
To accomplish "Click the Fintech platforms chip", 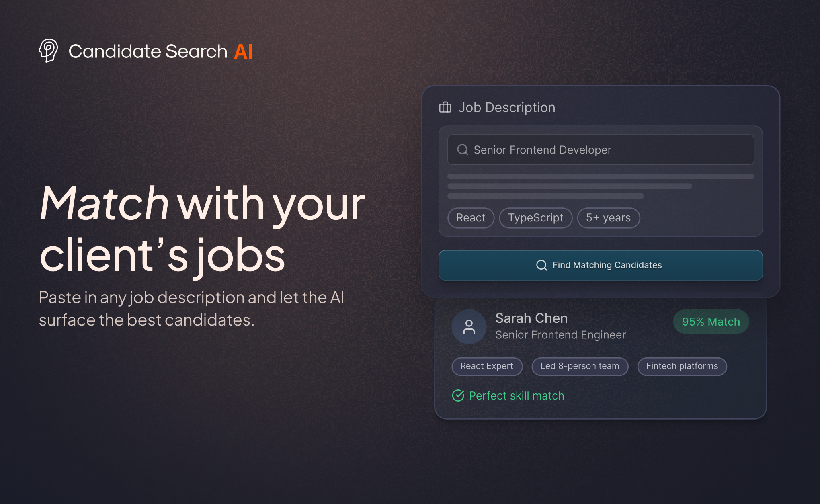I will 682,366.
